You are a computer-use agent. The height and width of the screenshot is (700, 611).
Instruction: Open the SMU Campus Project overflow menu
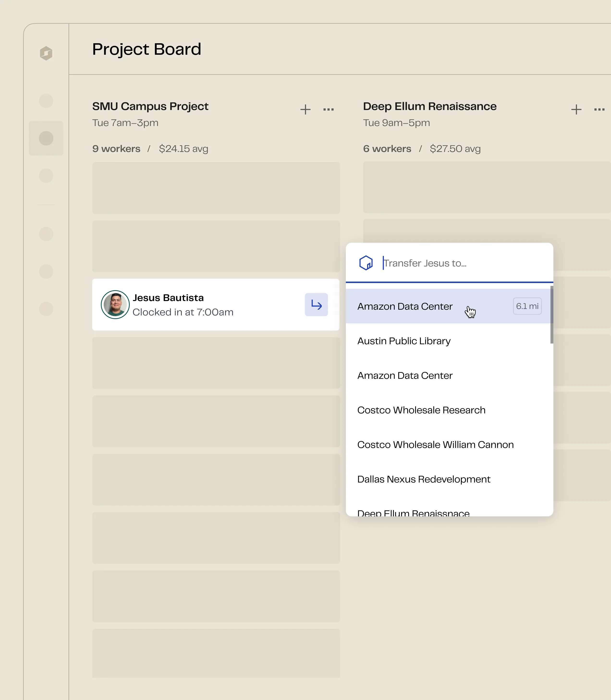[x=328, y=109]
